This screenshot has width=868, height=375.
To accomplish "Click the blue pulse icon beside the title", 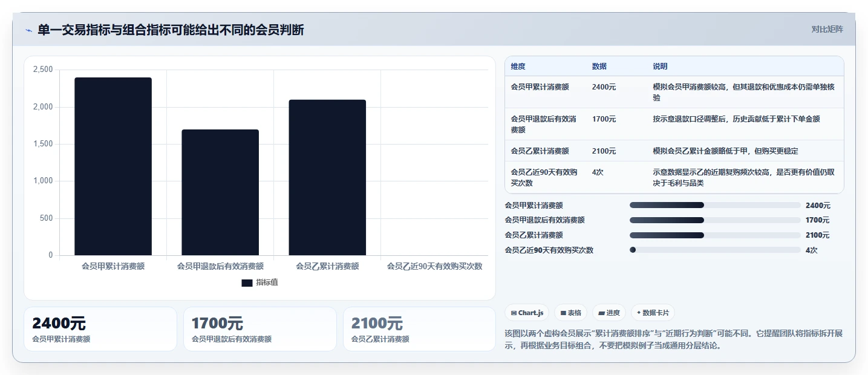I will (28, 30).
